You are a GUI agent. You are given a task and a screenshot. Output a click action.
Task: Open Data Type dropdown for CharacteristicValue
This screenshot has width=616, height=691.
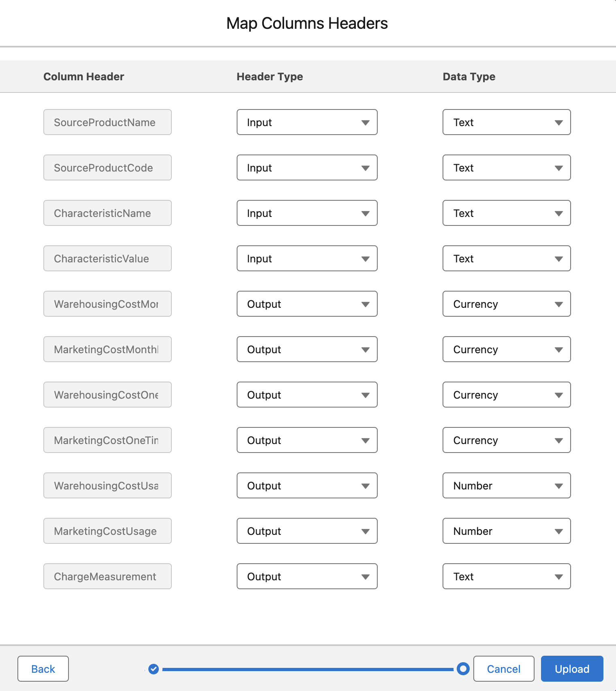coord(507,258)
